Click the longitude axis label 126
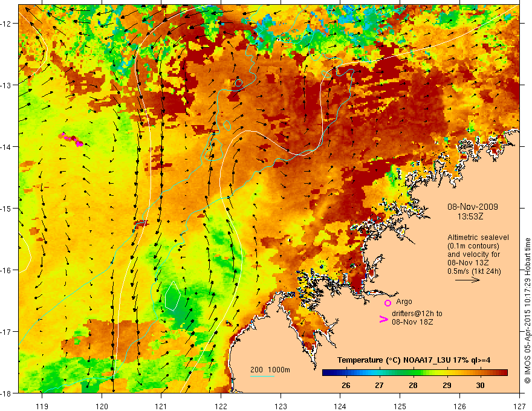Screen dimensions: 532x411 459,407
